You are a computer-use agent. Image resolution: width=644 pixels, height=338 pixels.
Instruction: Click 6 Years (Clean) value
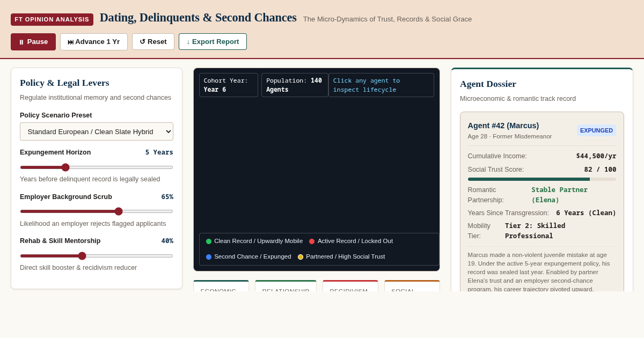pyautogui.click(x=586, y=213)
